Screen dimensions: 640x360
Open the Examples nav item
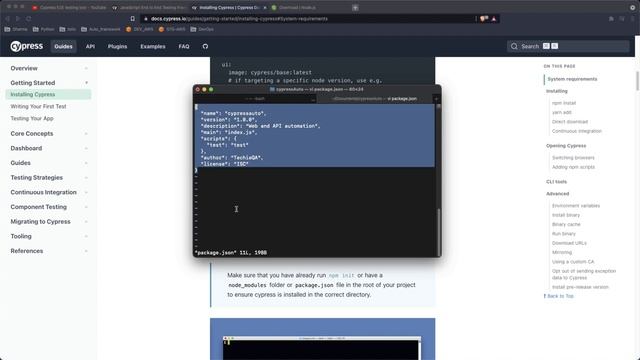click(x=153, y=47)
